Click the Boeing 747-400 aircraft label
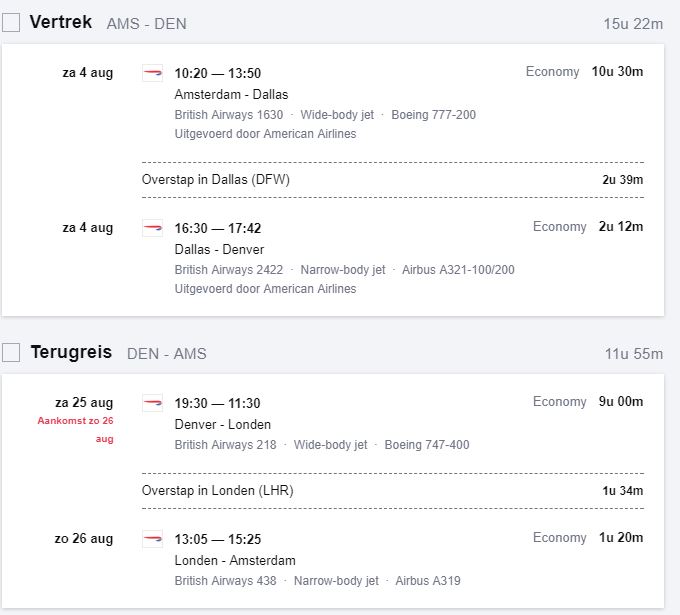Viewport: 680px width, 615px height. tap(427, 444)
